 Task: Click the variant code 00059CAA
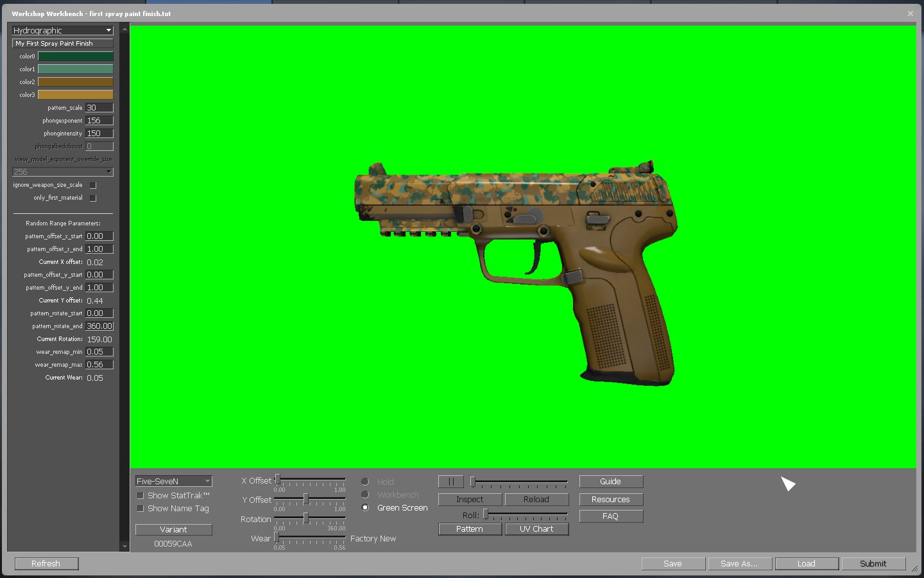pos(173,544)
